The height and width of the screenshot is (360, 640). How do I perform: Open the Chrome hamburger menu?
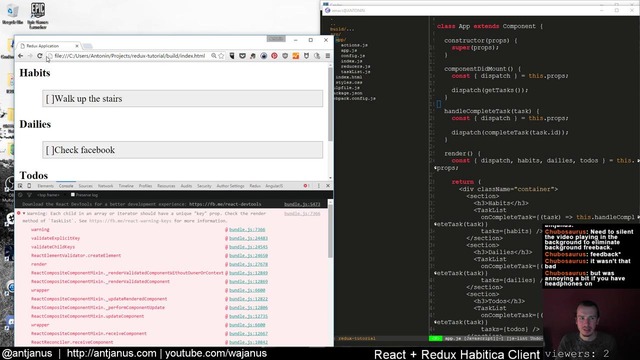pyautogui.click(x=328, y=56)
